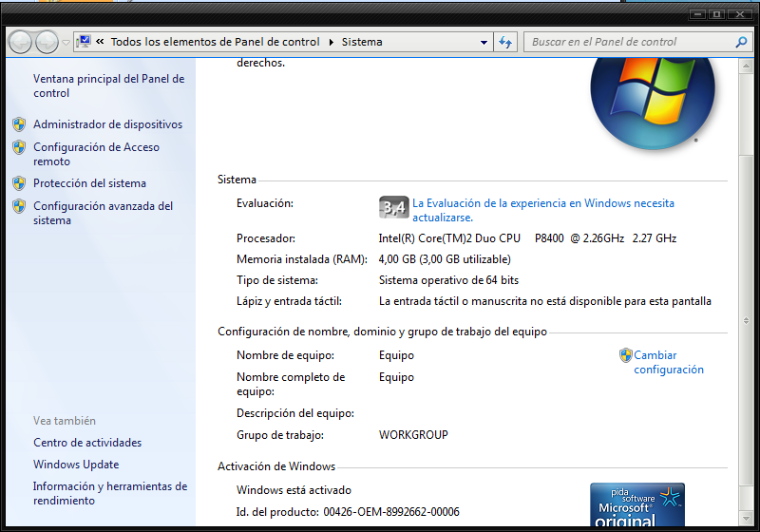Click the scrollbar up arrow

pyautogui.click(x=746, y=66)
